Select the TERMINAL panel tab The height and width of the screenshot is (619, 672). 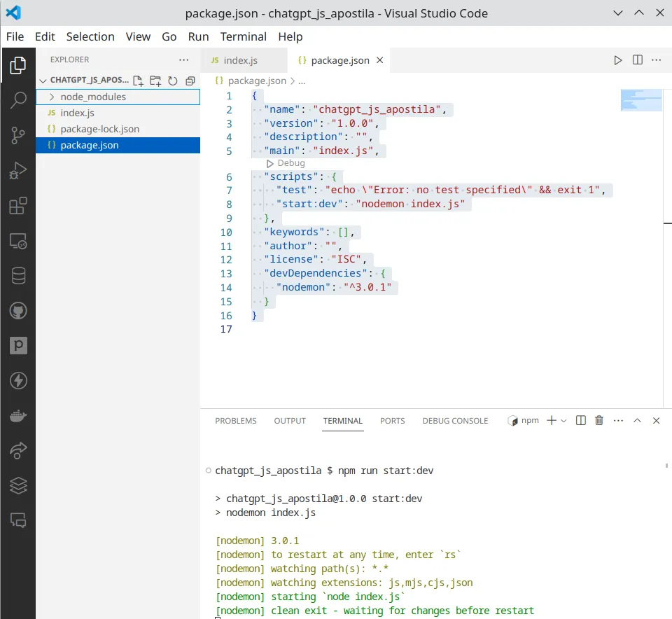coord(343,421)
